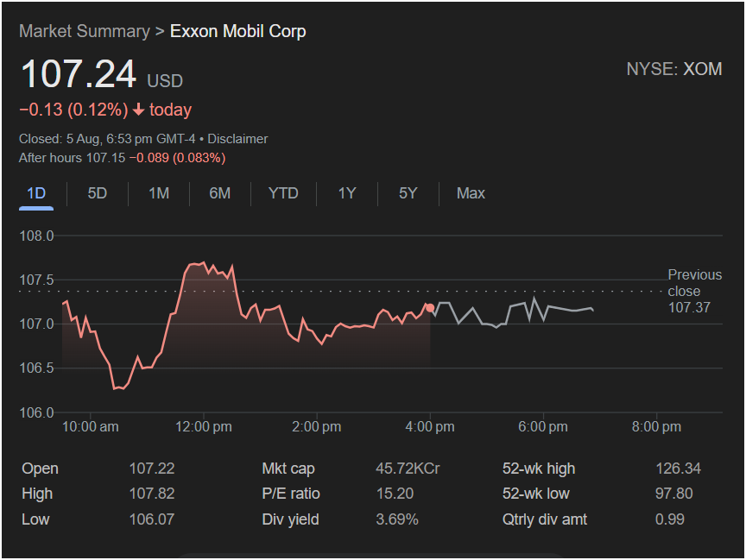
Task: Click the 8:00 pm axis label
Action: tap(656, 427)
